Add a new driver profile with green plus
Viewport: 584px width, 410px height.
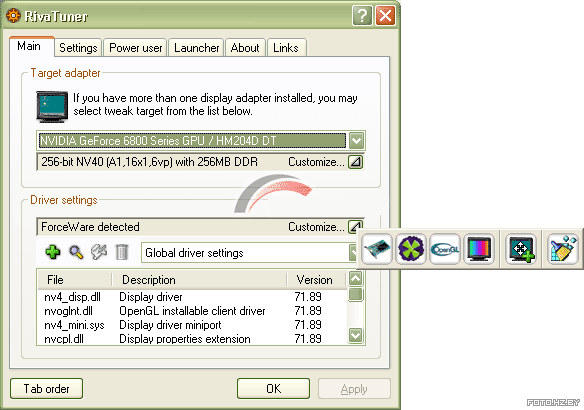click(53, 252)
